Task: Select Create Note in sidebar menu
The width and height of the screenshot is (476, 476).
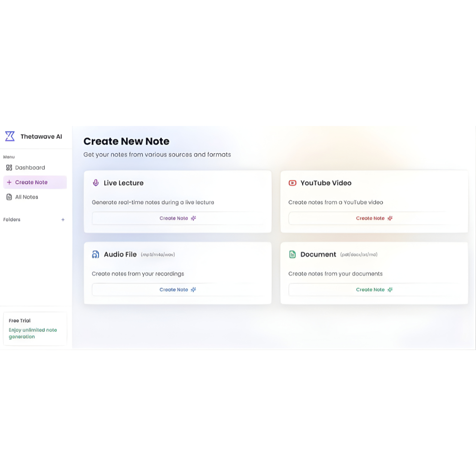Action: coord(31,182)
